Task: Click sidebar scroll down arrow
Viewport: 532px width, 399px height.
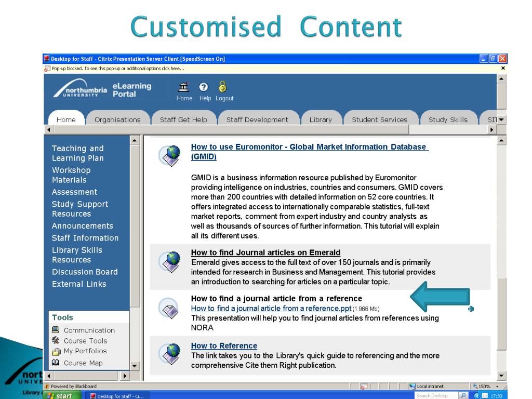Action: click(135, 366)
